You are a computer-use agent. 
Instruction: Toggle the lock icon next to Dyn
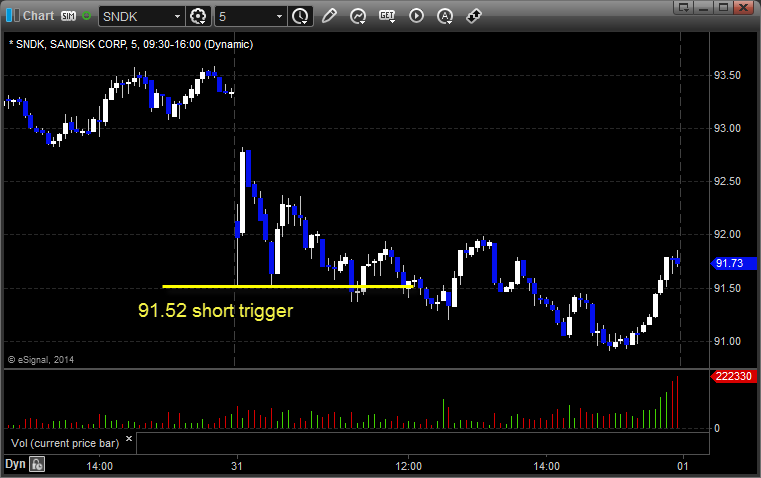click(x=37, y=464)
